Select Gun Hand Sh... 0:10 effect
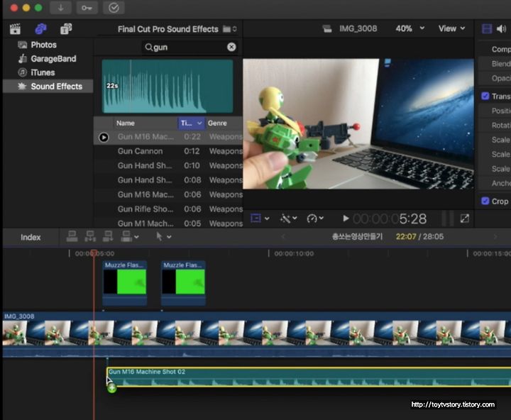The image size is (511, 420). (x=168, y=165)
